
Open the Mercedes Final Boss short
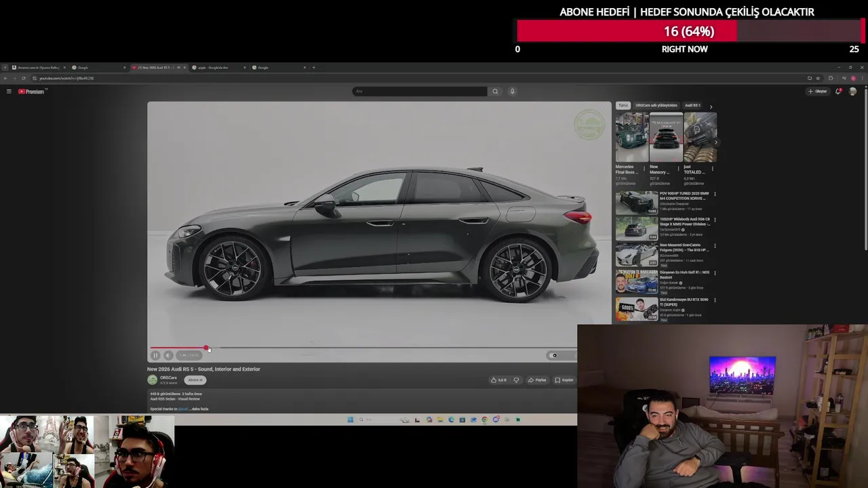[x=632, y=138]
